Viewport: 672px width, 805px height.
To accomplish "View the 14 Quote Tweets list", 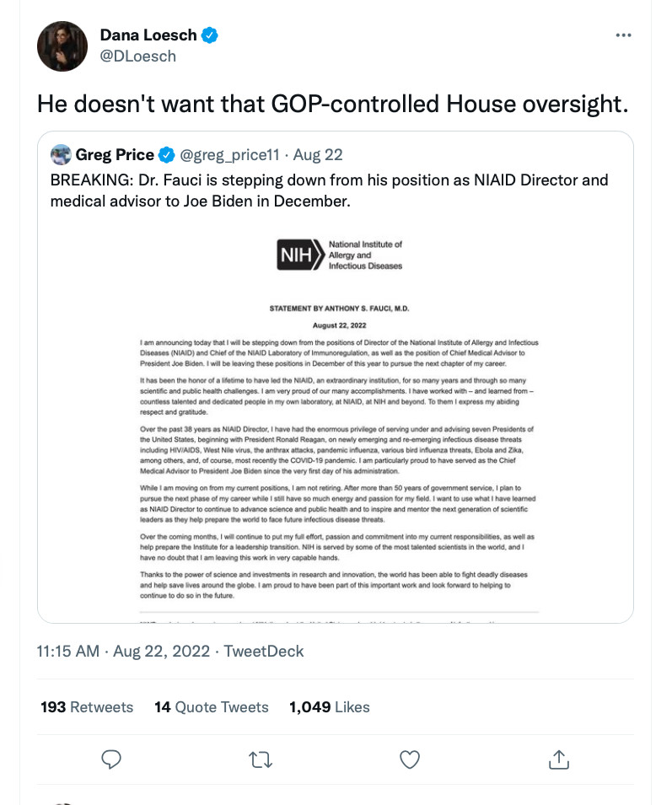I will [211, 707].
